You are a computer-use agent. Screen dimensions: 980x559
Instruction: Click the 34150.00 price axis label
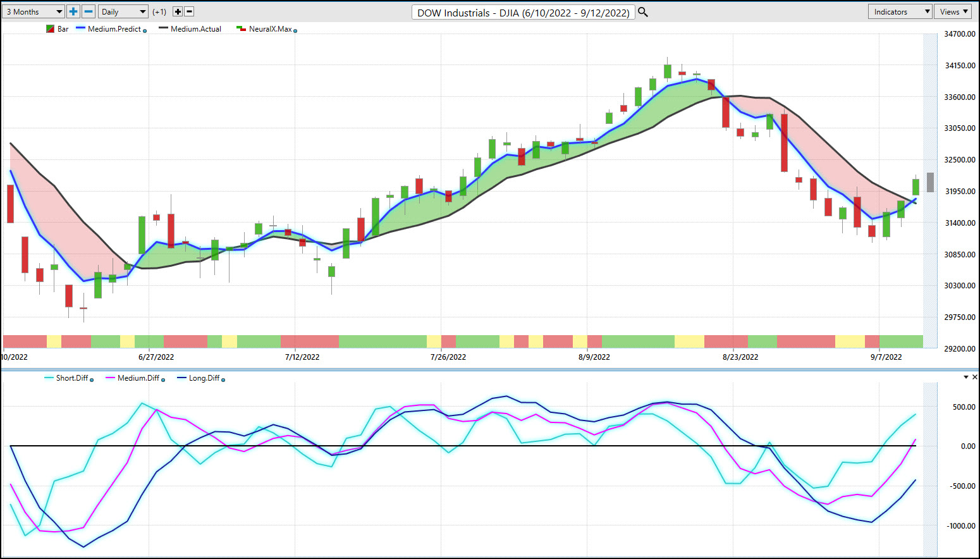[x=960, y=66]
